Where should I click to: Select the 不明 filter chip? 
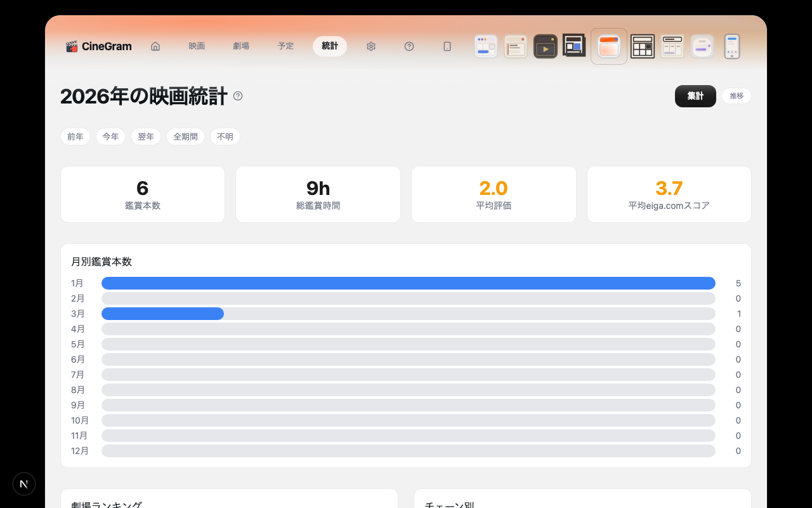click(225, 137)
